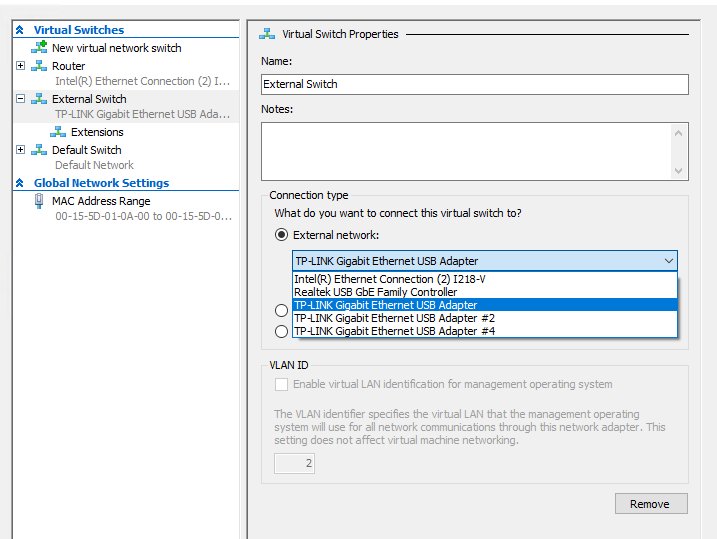The width and height of the screenshot is (717, 539).
Task: Expand the Default Switch tree node
Action: pyautogui.click(x=20, y=150)
